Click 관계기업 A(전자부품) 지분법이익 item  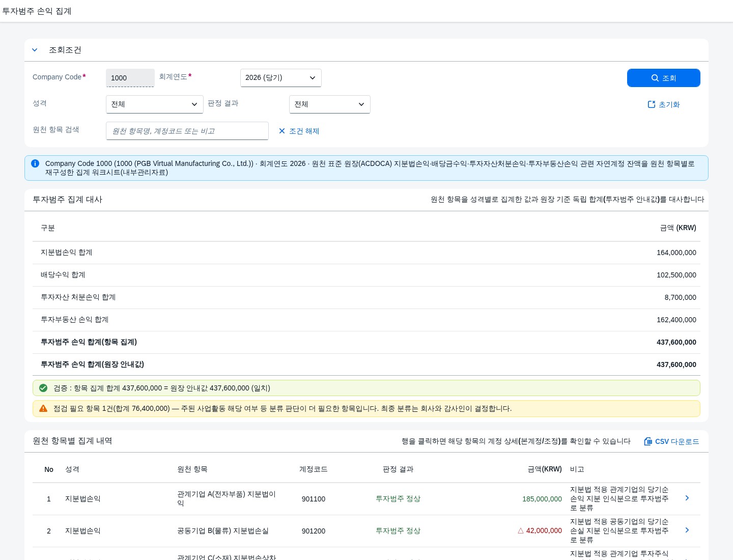tap(227, 498)
